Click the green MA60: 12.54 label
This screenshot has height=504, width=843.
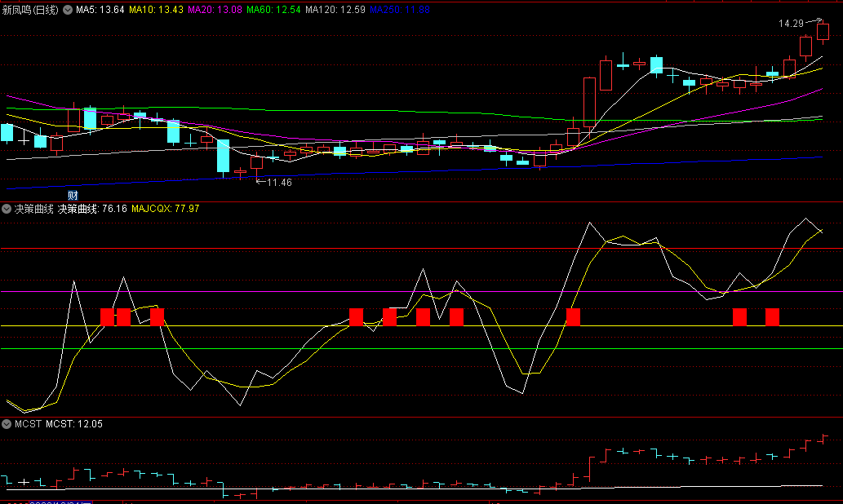[273, 10]
